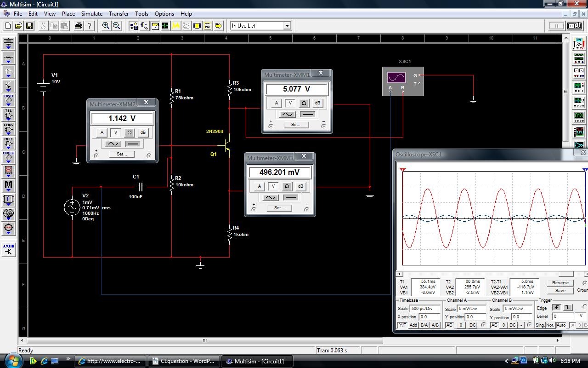Open help via the question mark icon
This screenshot has height=368, width=588.
point(90,26)
